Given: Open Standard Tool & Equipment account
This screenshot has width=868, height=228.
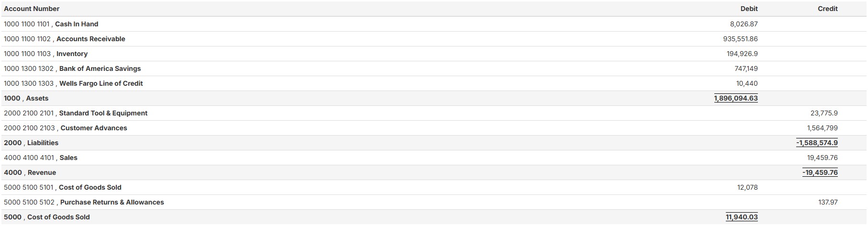Looking at the screenshot, I should click(x=103, y=113).
